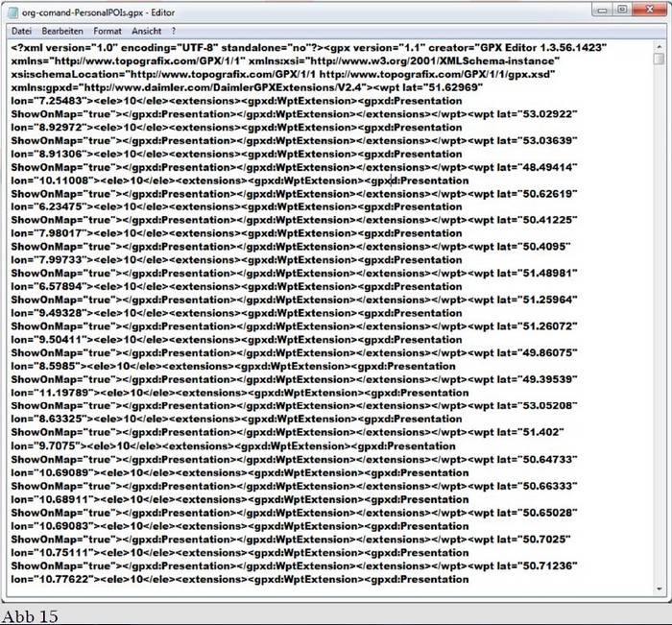Open the Bearbeiten menu
This screenshot has height=625, width=672.
[x=62, y=31]
